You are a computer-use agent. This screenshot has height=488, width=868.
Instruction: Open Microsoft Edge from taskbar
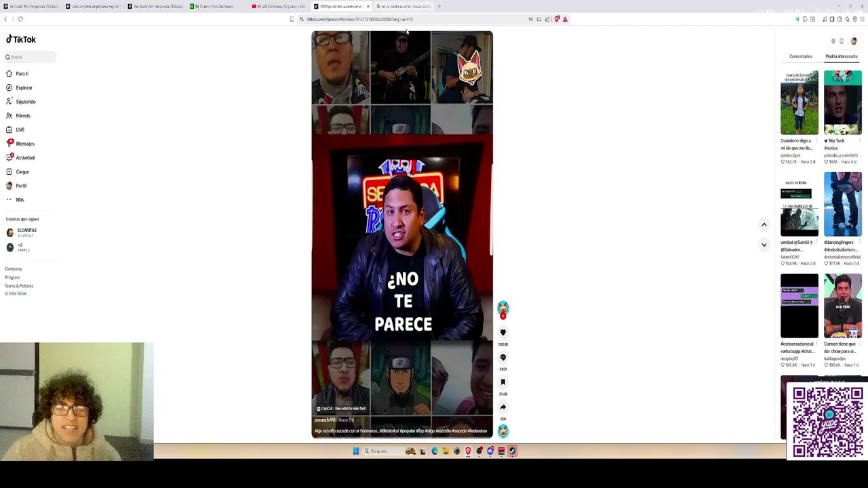click(x=435, y=451)
